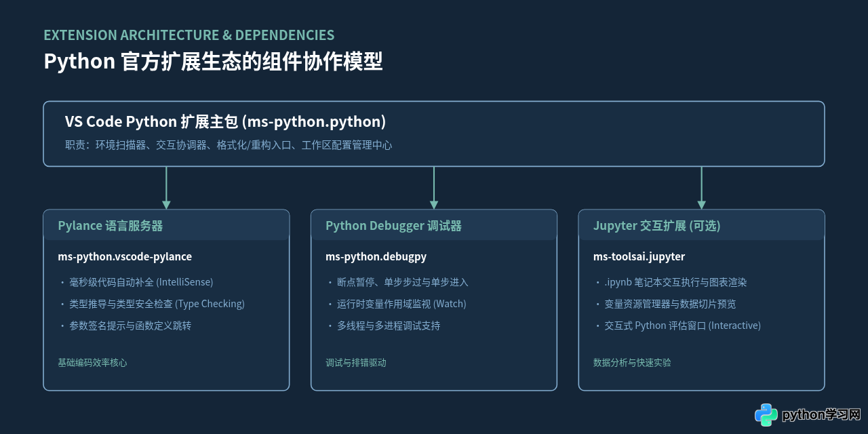Click '多线程与多进程调试支持' bullet
This screenshot has height=434, width=868.
click(383, 325)
